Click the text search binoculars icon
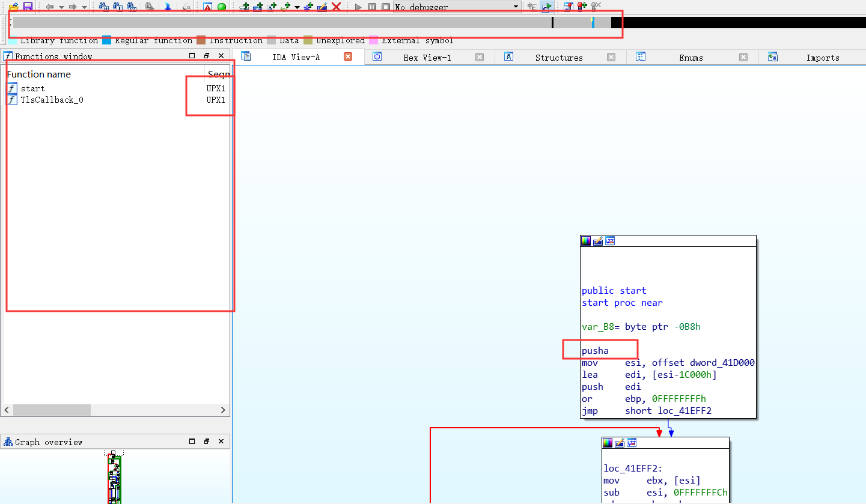Viewport: 866px width, 504px height. [118, 7]
